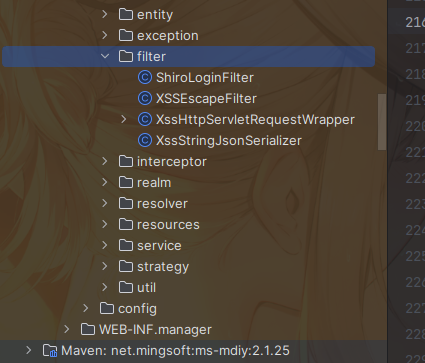Click the Maven library icon
Screen dimensions: 425x363
50,351
